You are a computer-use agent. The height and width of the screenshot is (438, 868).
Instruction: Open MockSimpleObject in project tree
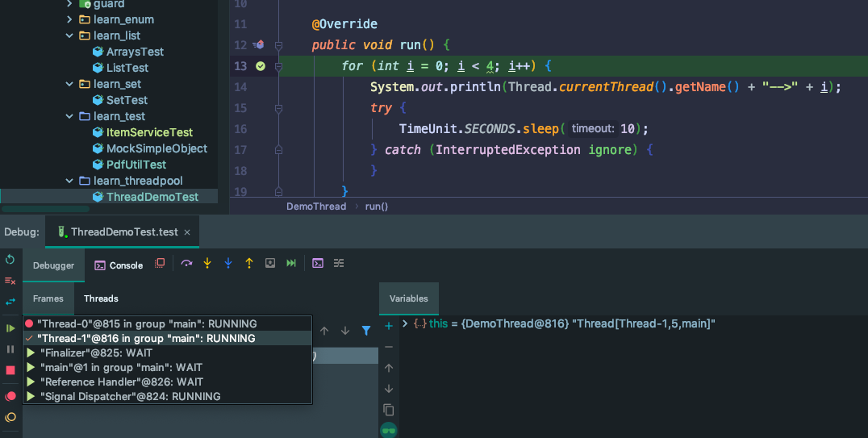pos(156,148)
